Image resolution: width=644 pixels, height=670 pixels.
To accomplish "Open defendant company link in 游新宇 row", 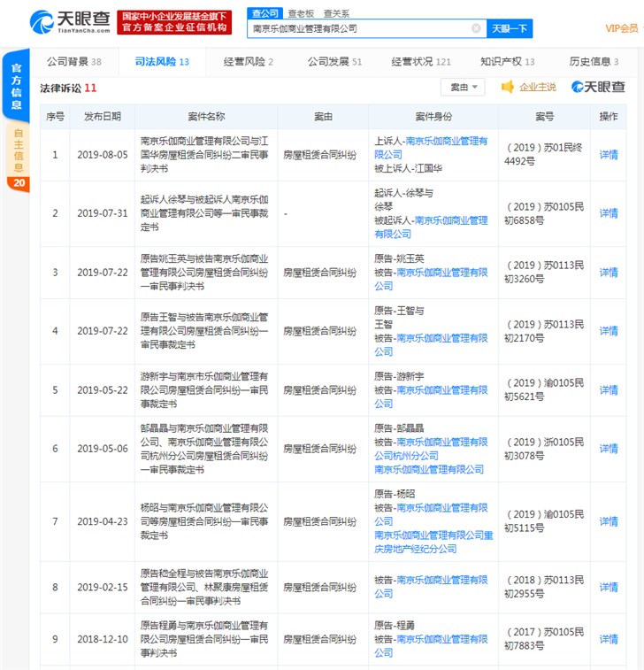I will pyautogui.click(x=431, y=397).
